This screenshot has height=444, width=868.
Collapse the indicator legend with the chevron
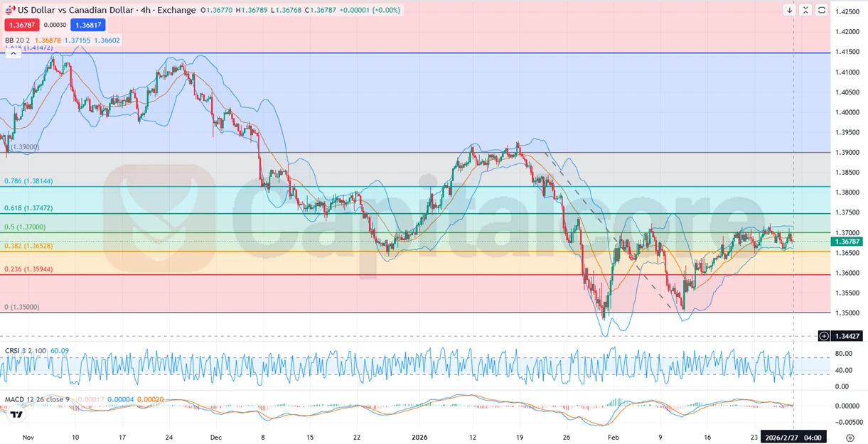13,53
